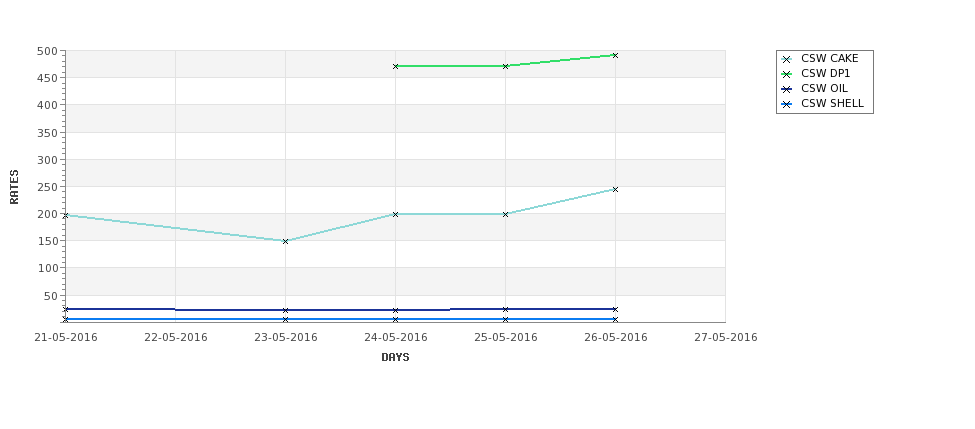This screenshot has width=975, height=429.
Task: Click the CSW OIL legend marker icon
Action: [787, 89]
